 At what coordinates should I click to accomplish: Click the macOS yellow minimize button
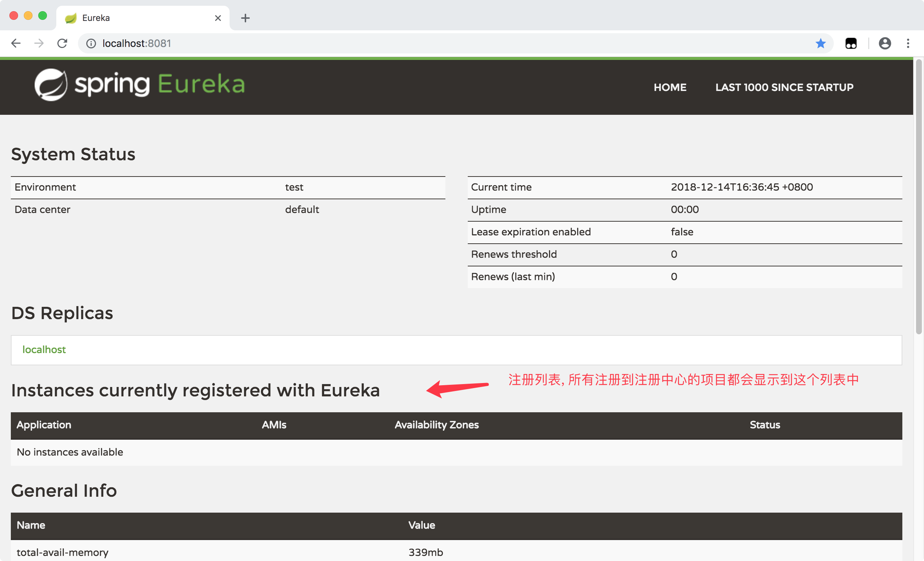point(28,16)
